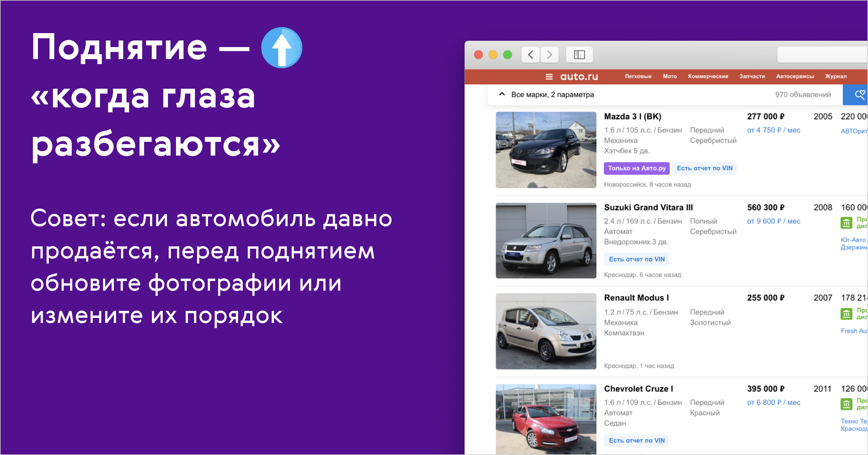Open the auto.ru hamburger menu

click(x=549, y=77)
